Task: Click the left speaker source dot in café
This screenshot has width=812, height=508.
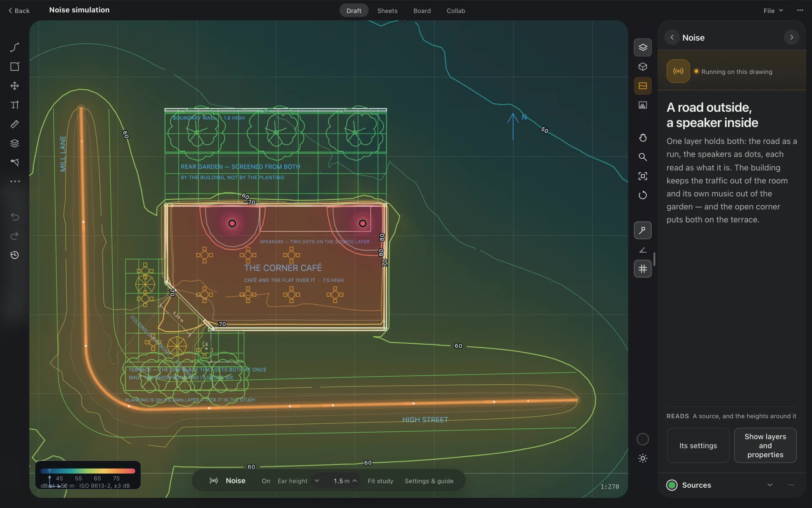Action: (232, 224)
